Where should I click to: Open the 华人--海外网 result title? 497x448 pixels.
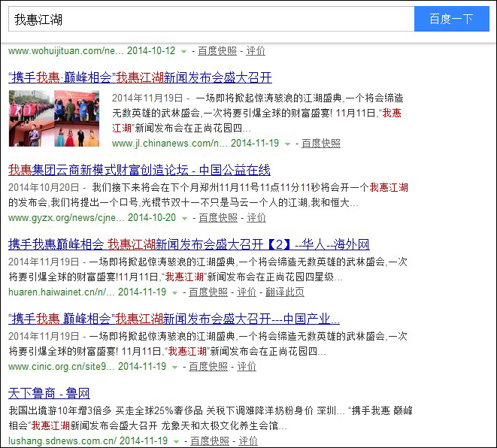click(x=189, y=244)
